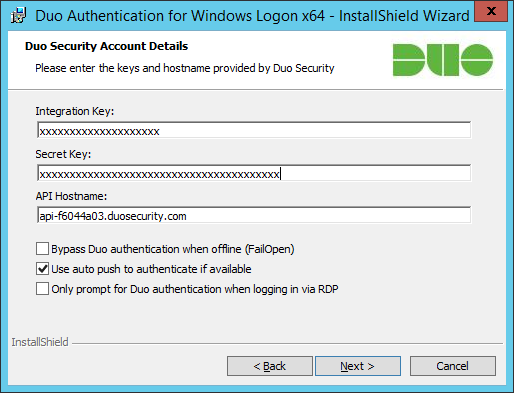
Task: Select the API Hostname text box
Action: [254, 215]
